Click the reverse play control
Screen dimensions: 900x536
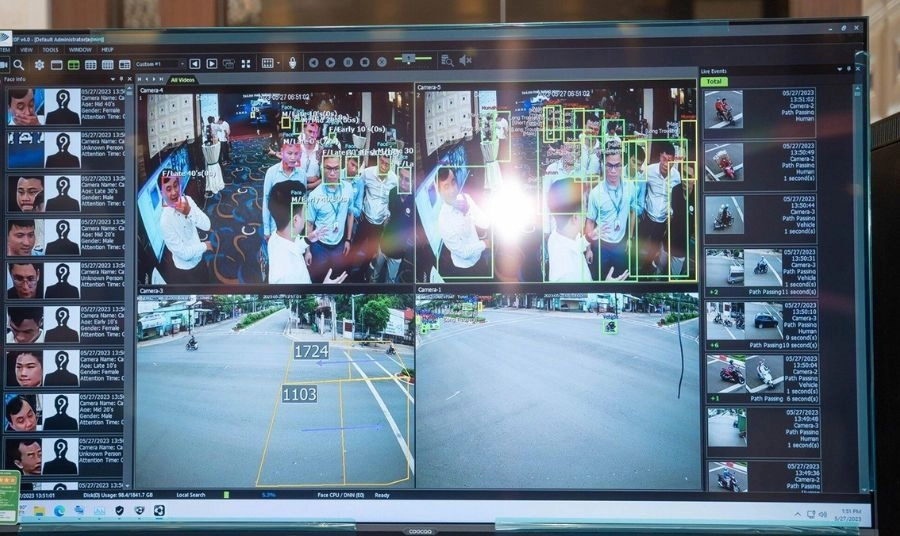(313, 63)
